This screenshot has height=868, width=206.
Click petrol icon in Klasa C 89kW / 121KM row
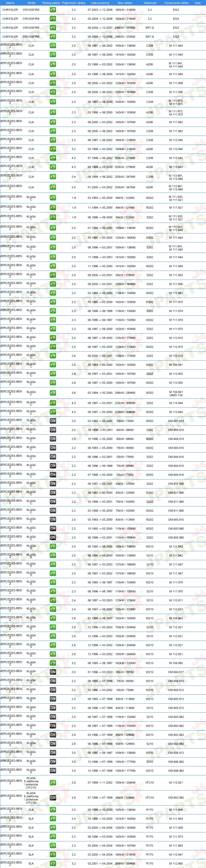click(53, 208)
